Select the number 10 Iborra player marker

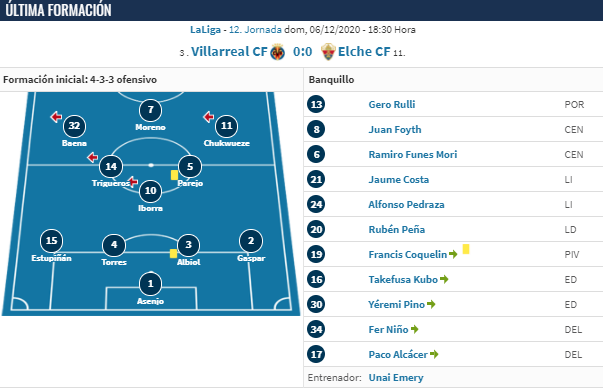pos(150,191)
